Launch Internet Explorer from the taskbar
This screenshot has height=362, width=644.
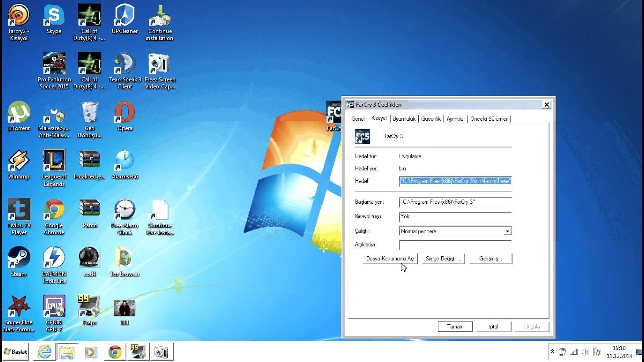[x=45, y=352]
